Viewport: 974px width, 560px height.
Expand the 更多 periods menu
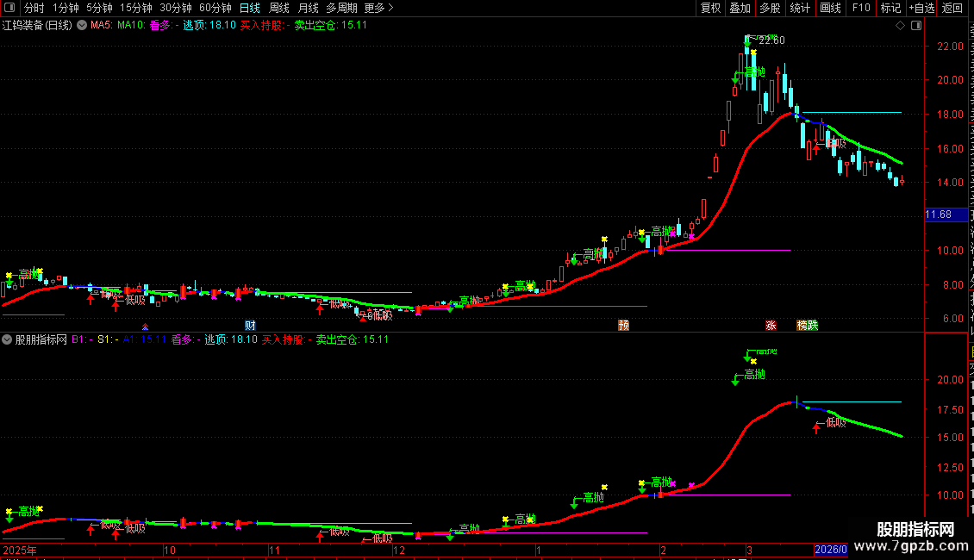(x=378, y=8)
